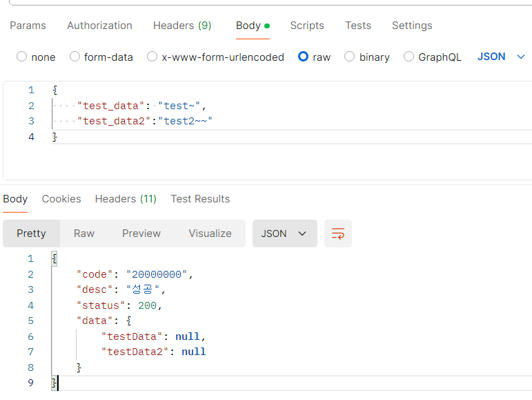The width and height of the screenshot is (532, 400).
Task: Switch to Pretty response view
Action: tap(31, 234)
